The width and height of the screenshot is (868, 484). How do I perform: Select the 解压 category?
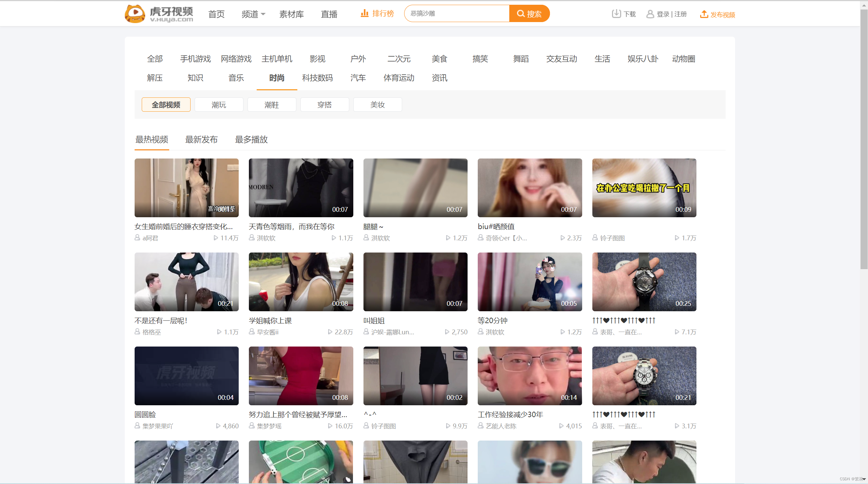(x=155, y=78)
